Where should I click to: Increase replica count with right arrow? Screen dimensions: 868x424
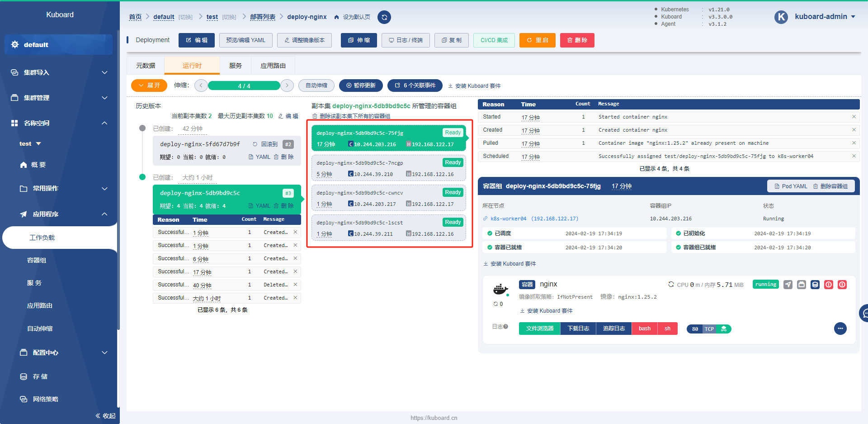tap(287, 86)
